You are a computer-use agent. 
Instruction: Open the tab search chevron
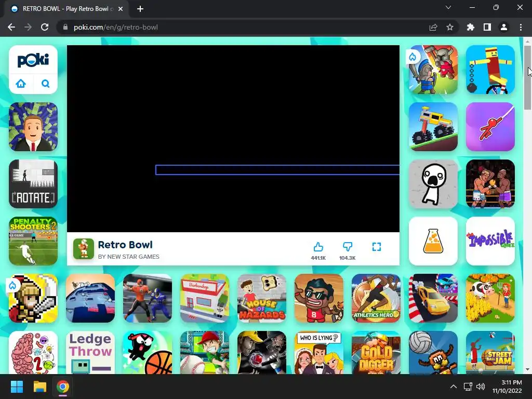tap(448, 7)
